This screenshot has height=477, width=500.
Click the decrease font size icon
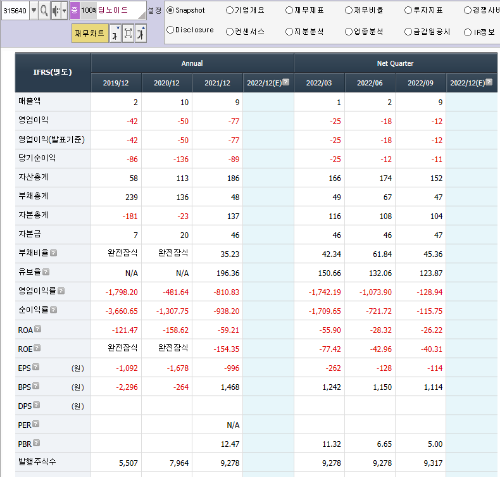click(115, 33)
